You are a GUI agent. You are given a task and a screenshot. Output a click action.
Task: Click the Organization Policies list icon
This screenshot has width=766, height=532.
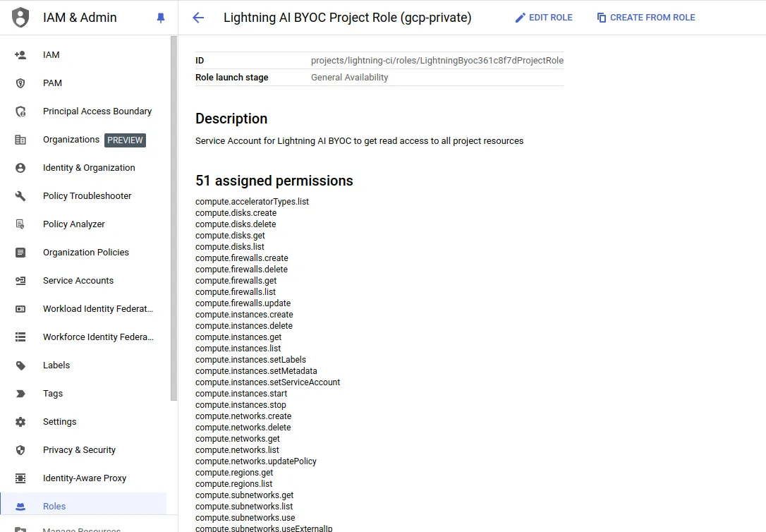click(20, 253)
